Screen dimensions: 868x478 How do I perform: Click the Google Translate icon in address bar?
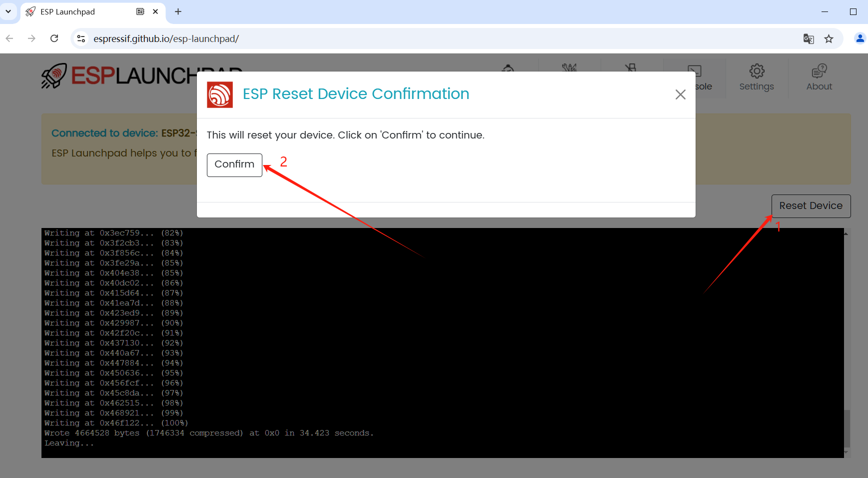click(x=809, y=38)
